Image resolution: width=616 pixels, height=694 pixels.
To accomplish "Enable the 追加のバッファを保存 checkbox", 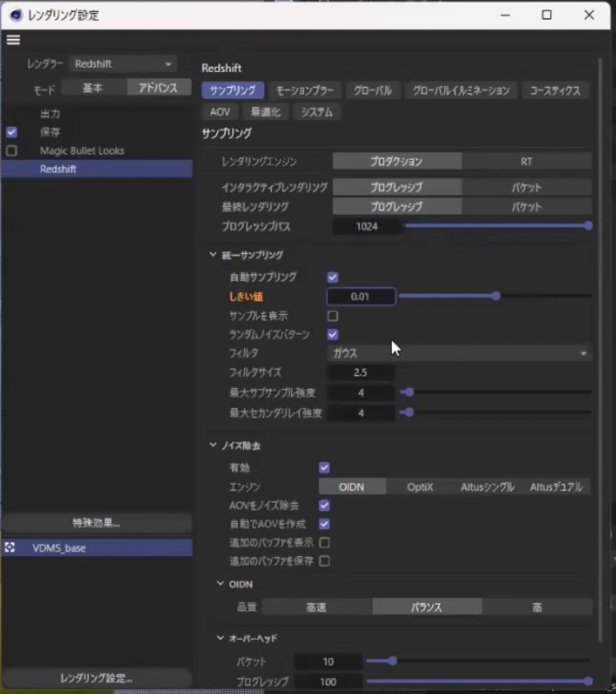I will (325, 561).
